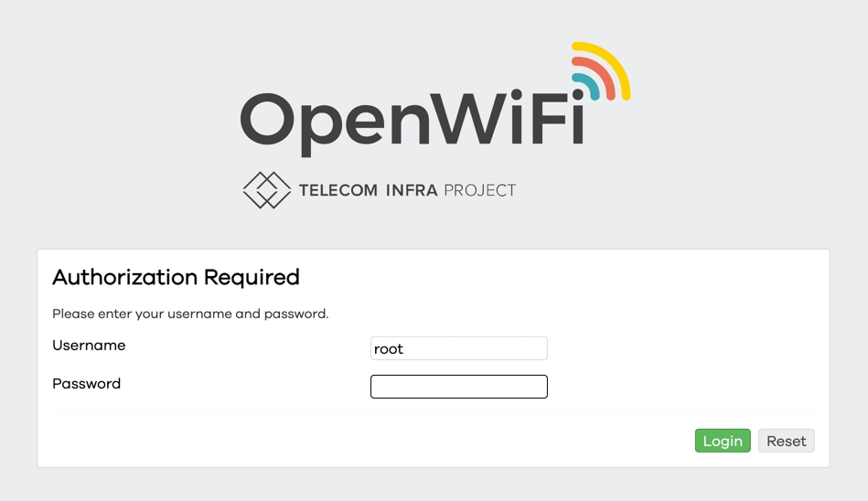
Task: Click the Telecom Infra Project diamond logo
Action: (x=266, y=190)
